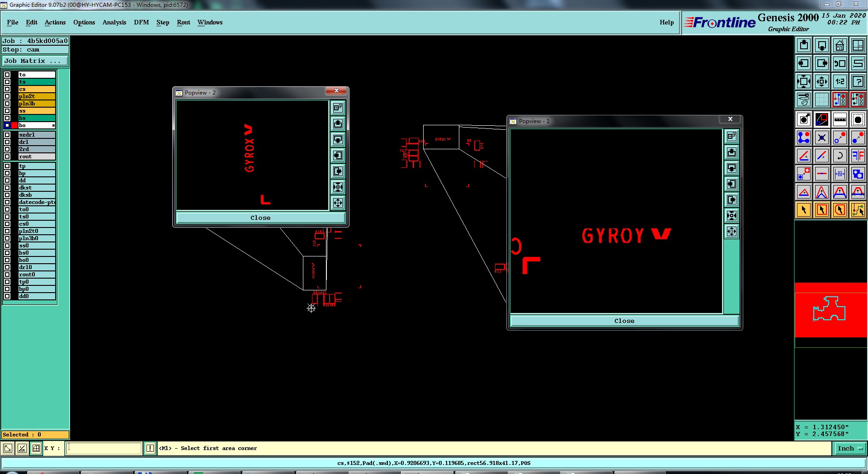The height and width of the screenshot is (474, 868).
Task: Select the pln3b layer name
Action: pyautogui.click(x=37, y=104)
